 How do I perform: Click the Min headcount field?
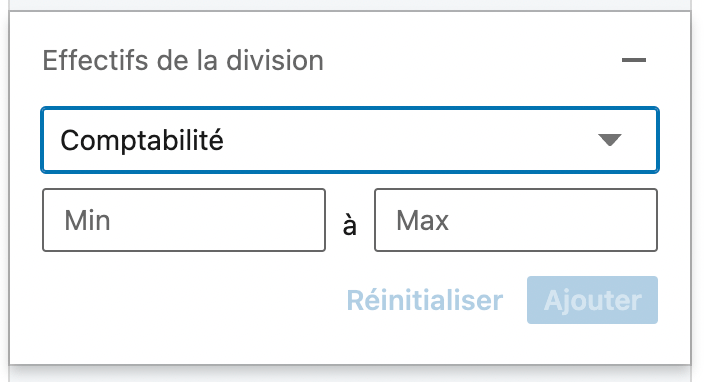click(x=184, y=220)
